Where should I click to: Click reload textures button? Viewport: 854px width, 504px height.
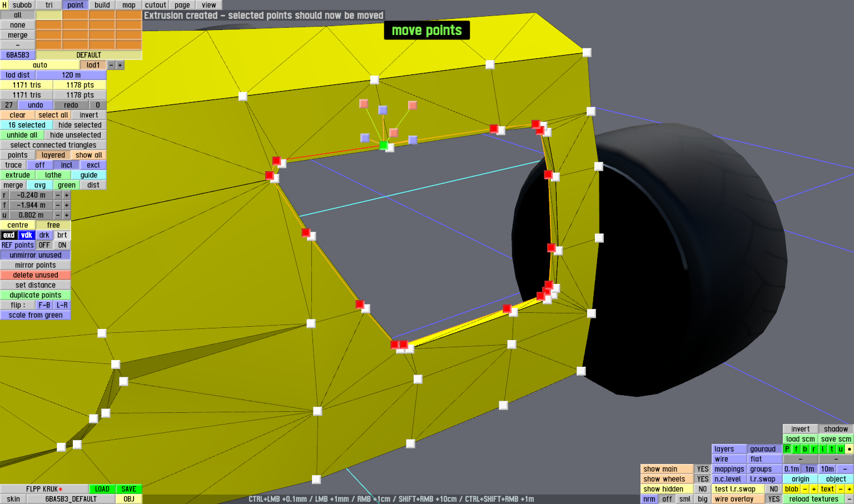[813, 499]
